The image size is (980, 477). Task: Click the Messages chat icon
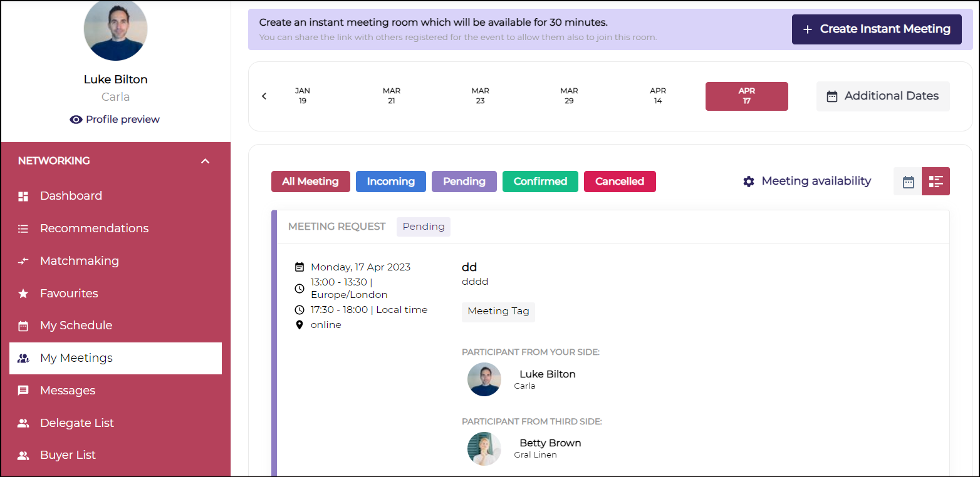23,391
